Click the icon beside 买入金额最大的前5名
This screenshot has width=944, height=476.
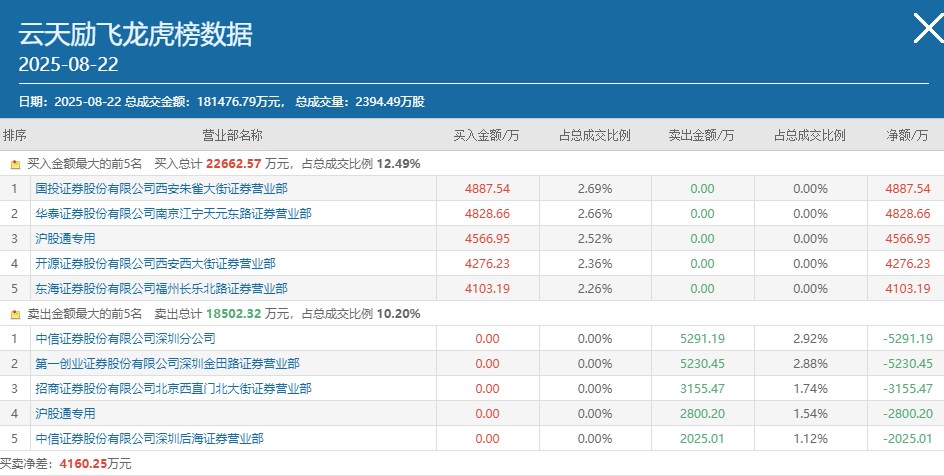point(16,164)
